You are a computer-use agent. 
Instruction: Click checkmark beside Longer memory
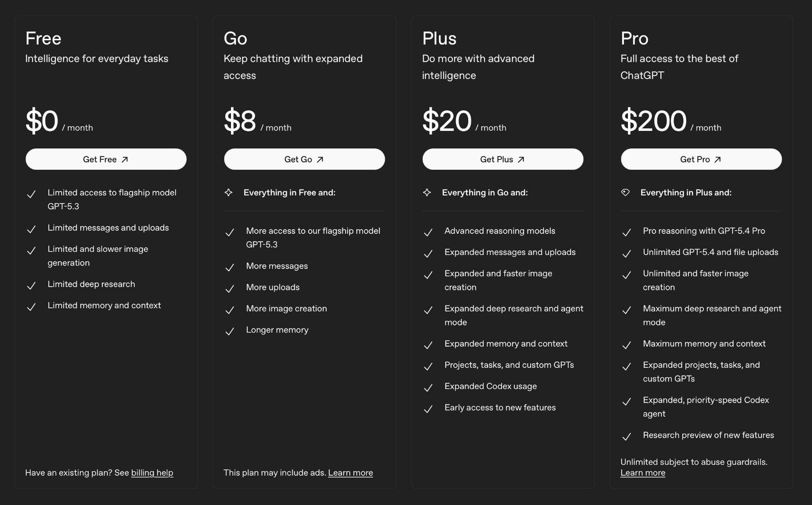(230, 331)
